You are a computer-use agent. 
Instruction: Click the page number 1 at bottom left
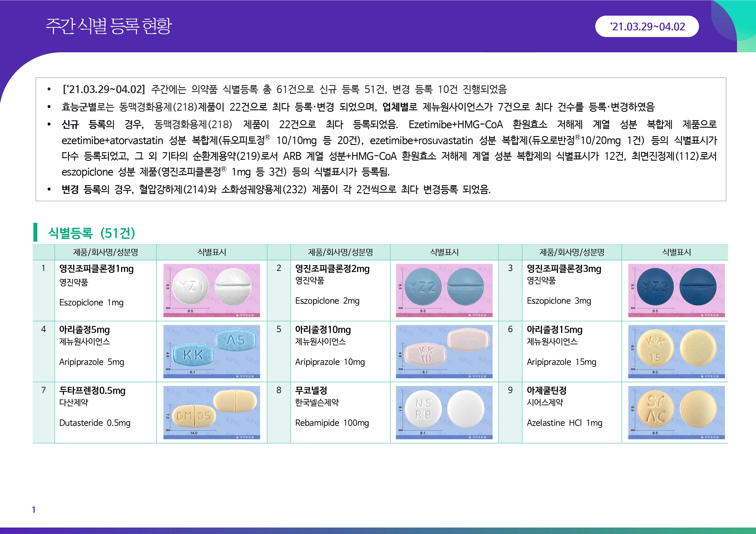[x=34, y=510]
